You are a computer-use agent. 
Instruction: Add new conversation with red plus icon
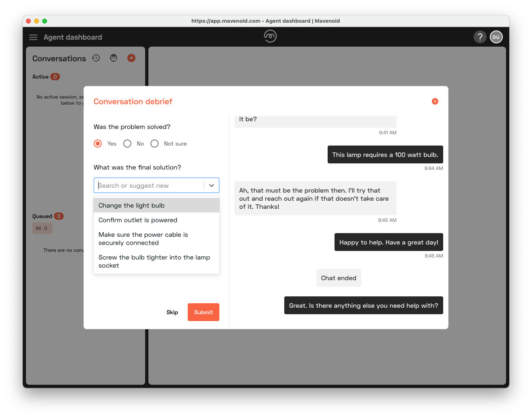coord(131,58)
